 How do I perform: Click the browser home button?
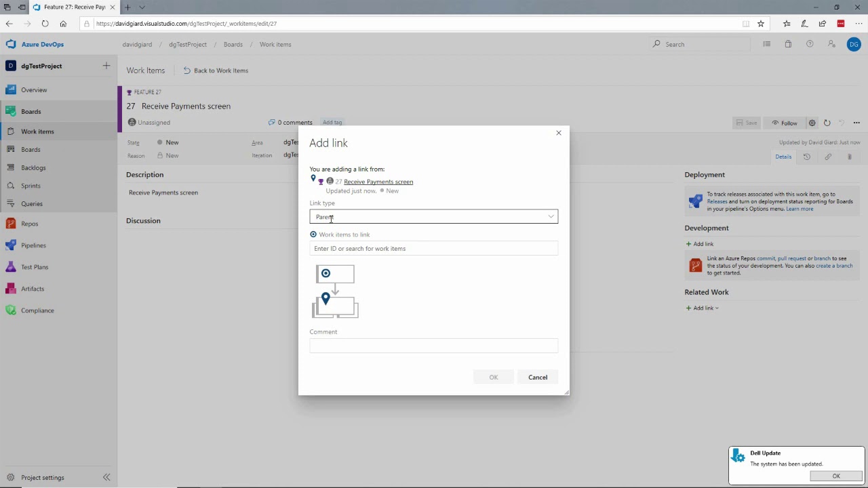point(63,24)
